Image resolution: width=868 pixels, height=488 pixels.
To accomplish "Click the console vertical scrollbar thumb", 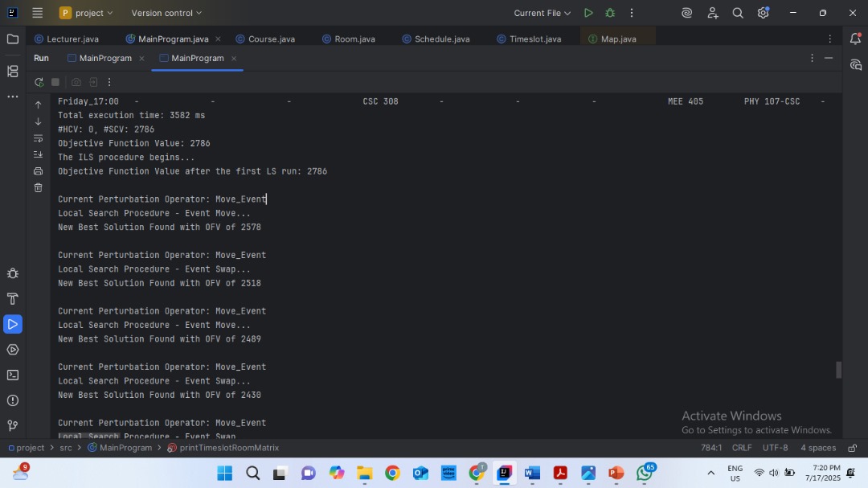I will click(838, 370).
